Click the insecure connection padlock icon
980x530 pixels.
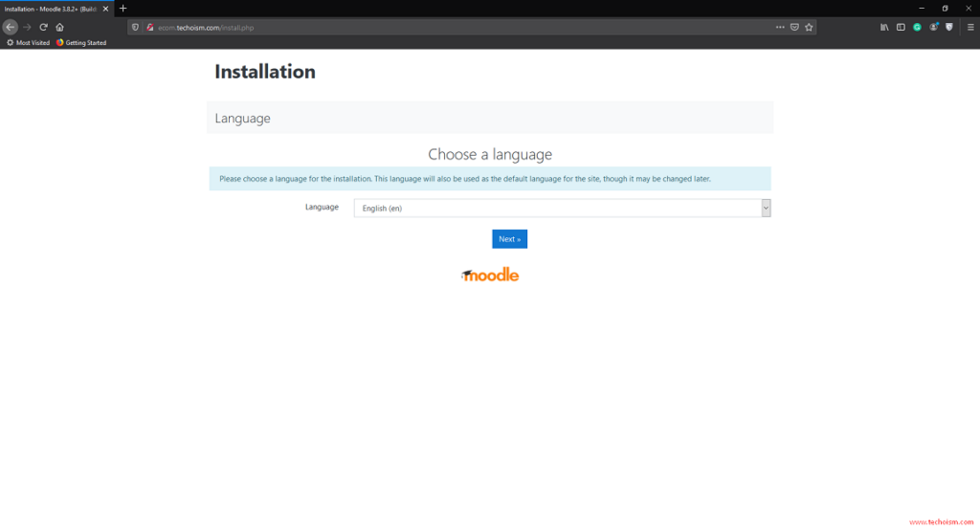[x=150, y=27]
